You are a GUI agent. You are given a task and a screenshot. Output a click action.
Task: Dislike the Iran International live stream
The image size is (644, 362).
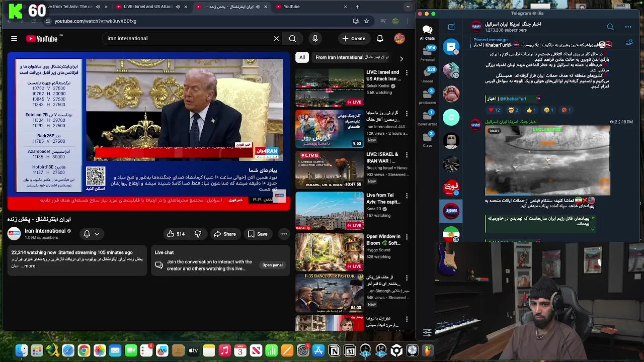point(198,234)
